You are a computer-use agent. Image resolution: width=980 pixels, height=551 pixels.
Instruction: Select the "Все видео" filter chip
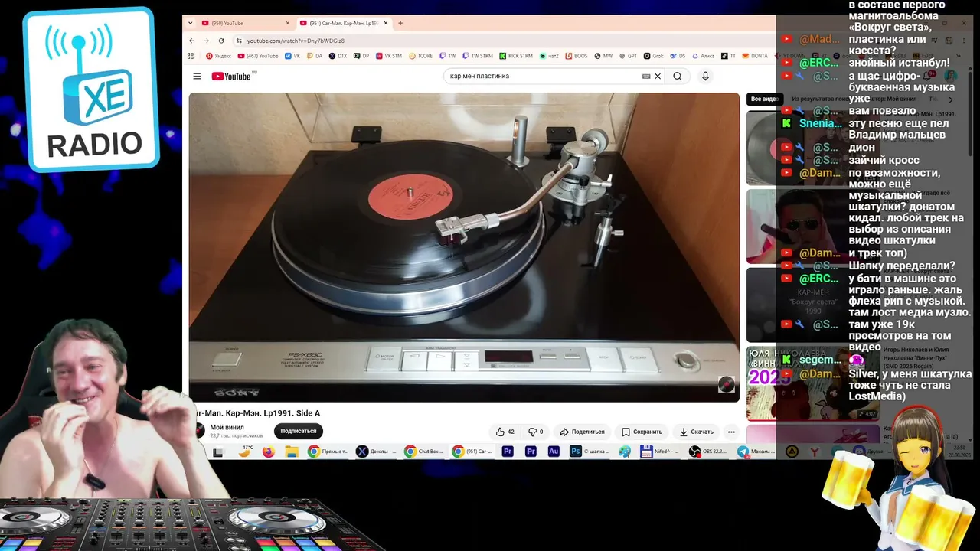coord(764,99)
